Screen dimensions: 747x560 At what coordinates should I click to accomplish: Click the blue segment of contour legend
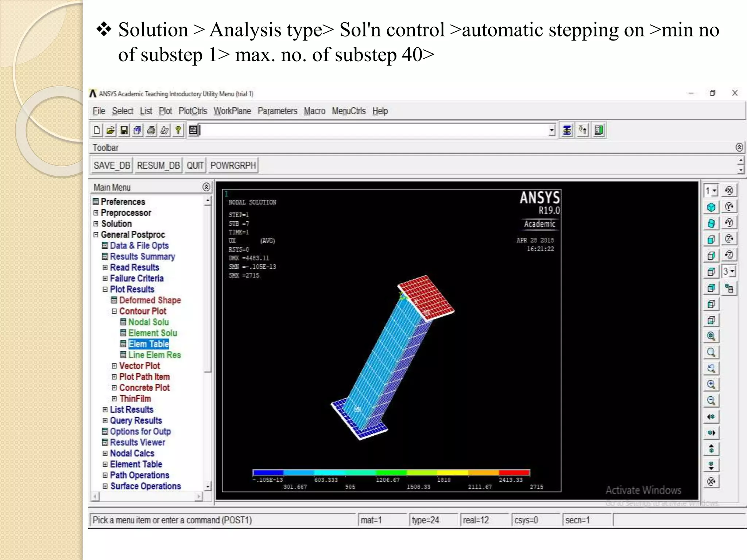click(x=268, y=473)
